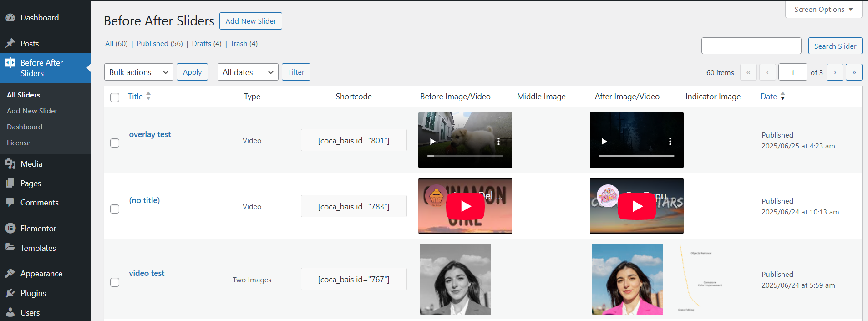
Task: Seek the overlay test before video progress bar
Action: [x=465, y=156]
